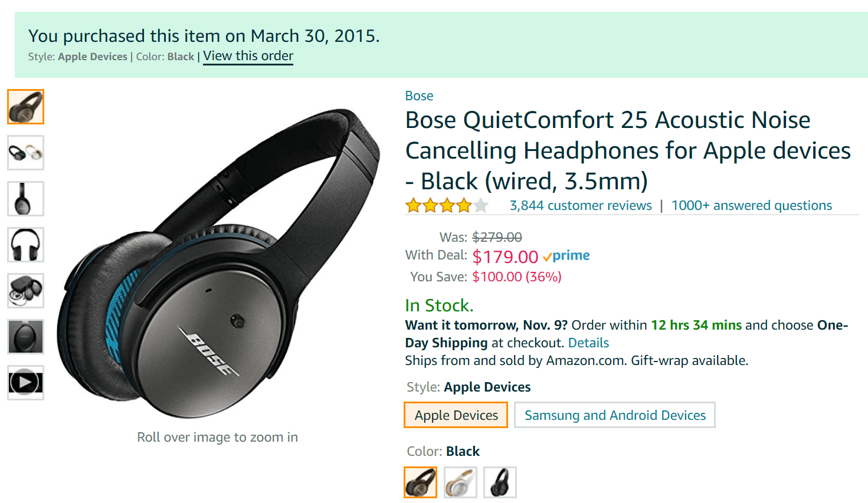Select the multi-color headphones thumbnail

coord(25,153)
